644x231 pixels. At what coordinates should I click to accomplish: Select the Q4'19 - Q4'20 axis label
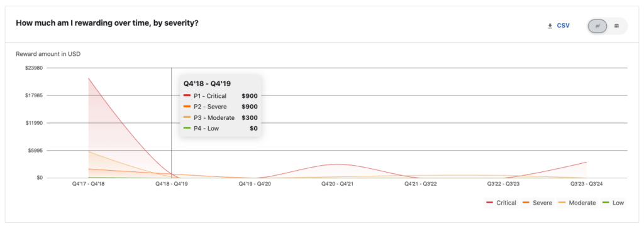[x=255, y=185]
